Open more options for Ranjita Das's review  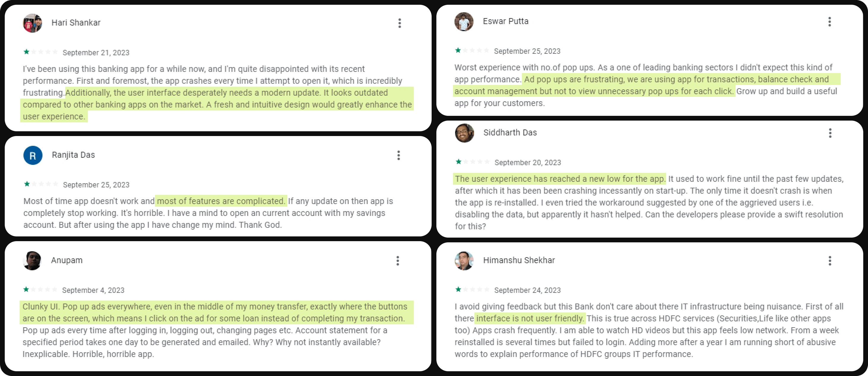pyautogui.click(x=399, y=155)
